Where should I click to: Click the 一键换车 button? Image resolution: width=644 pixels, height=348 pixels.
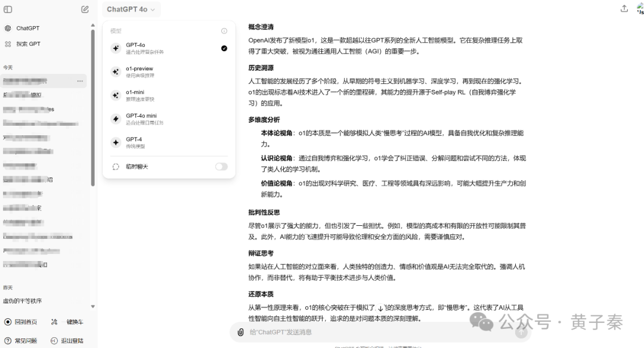[67, 322]
